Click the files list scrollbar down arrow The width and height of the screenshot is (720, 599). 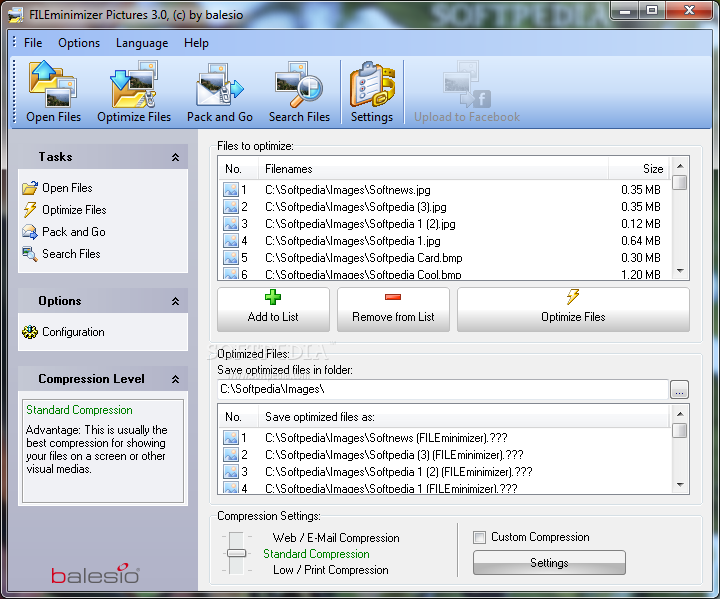680,271
